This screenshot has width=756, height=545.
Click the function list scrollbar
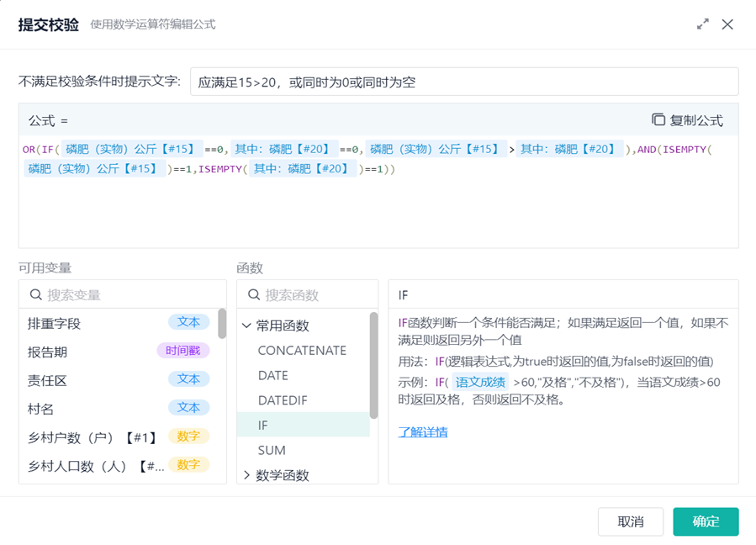pyautogui.click(x=373, y=366)
